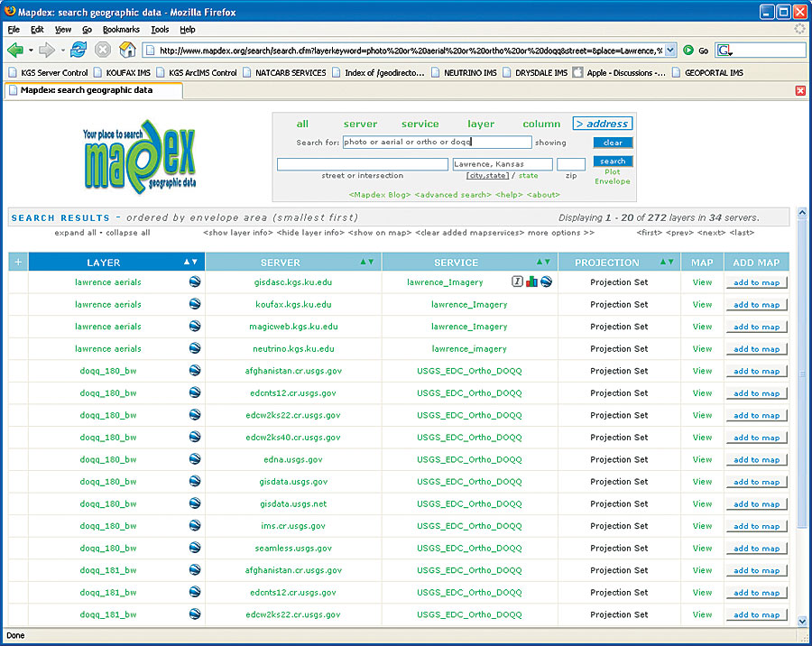The width and height of the screenshot is (812, 646).
Task: Sort ascending by SERVICE column up arrow
Action: pos(540,263)
